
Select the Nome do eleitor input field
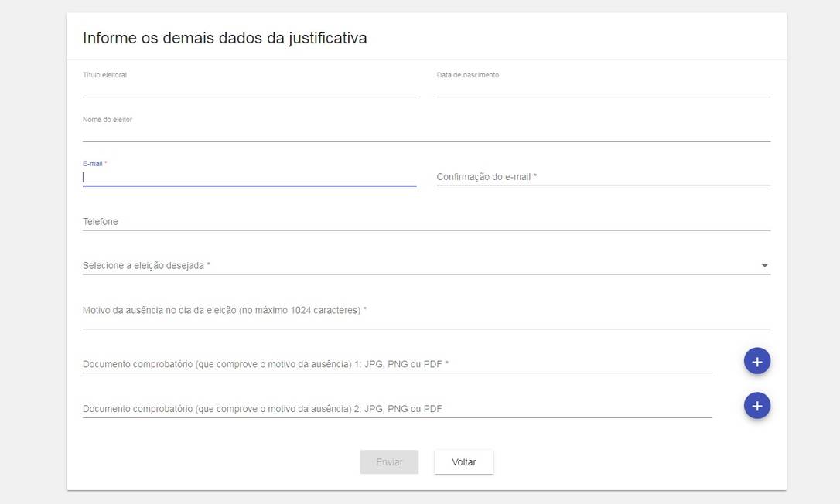pyautogui.click(x=425, y=133)
